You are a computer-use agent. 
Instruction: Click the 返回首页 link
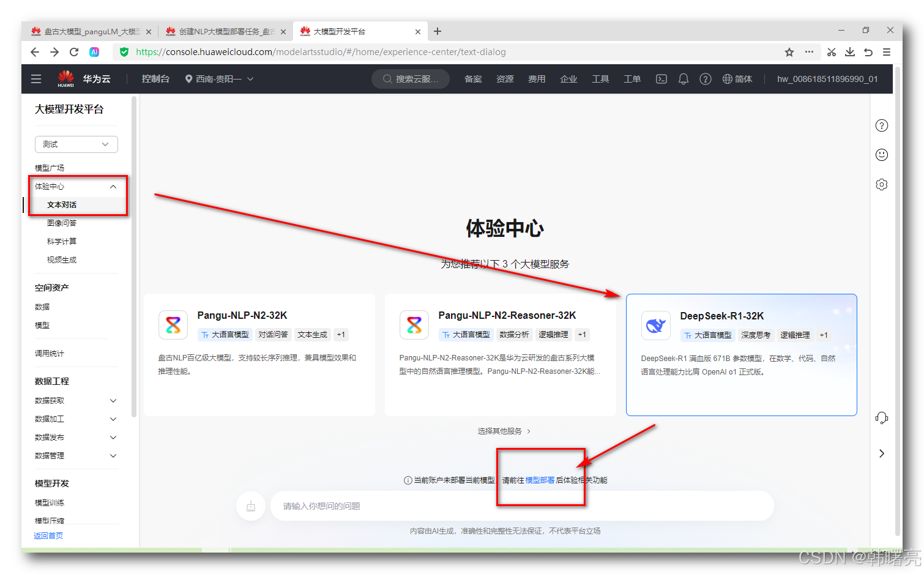[x=48, y=536]
